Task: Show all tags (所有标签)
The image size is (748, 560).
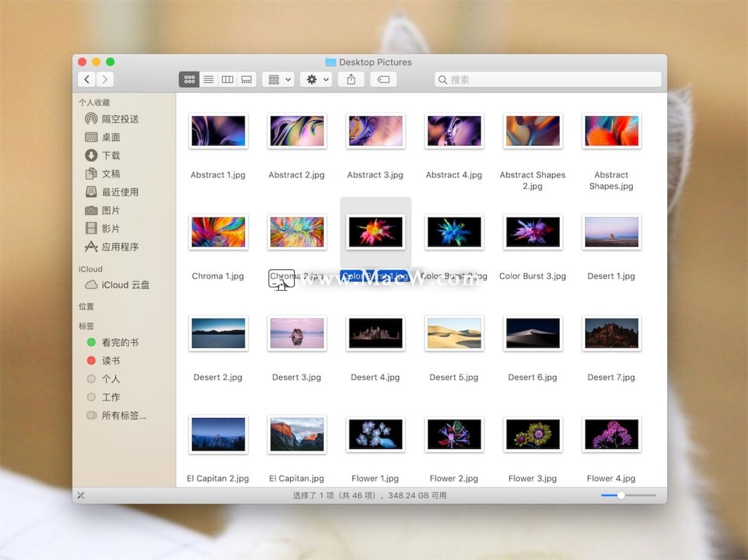Action: coord(121,415)
